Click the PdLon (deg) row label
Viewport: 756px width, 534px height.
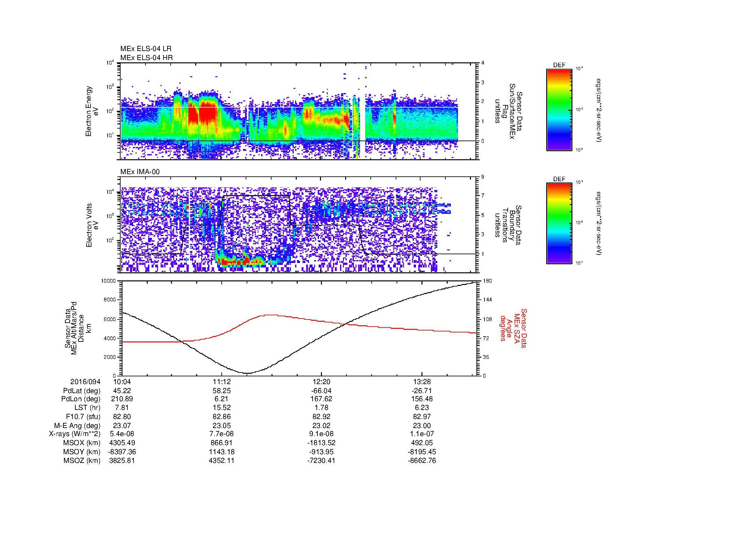81,399
